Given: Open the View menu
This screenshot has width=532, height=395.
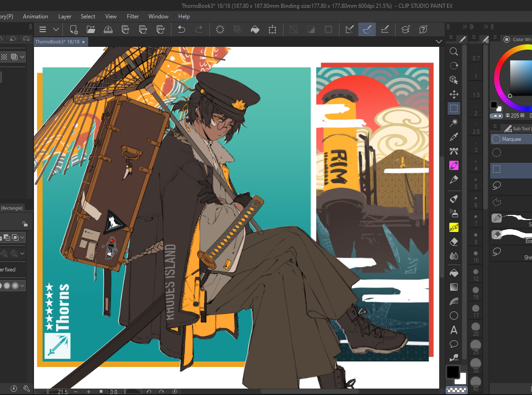Looking at the screenshot, I should click(x=111, y=16).
